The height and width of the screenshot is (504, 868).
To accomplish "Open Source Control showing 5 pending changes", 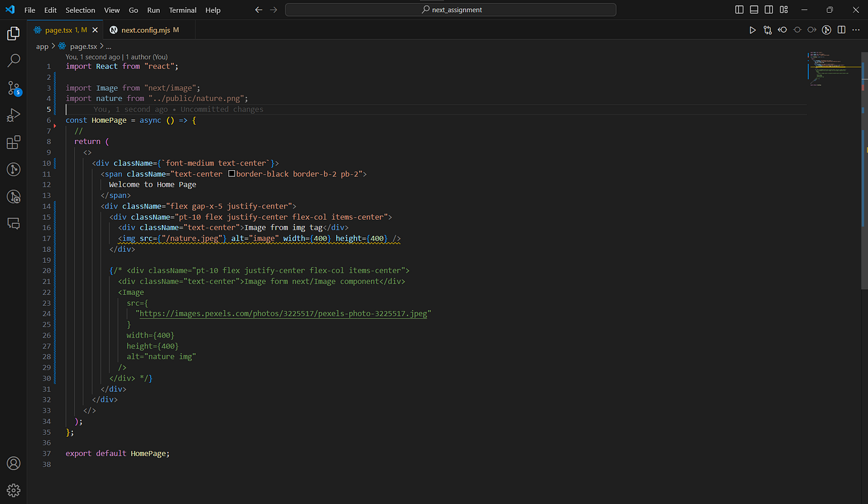I will 13,88.
